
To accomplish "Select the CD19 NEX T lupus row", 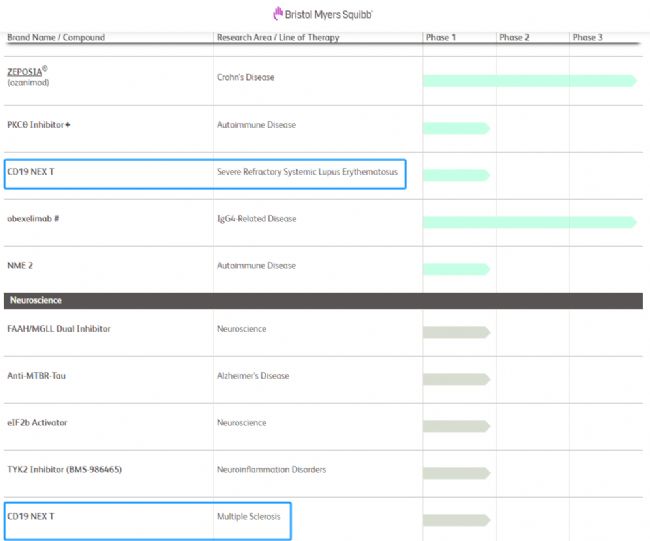I will 205,174.
